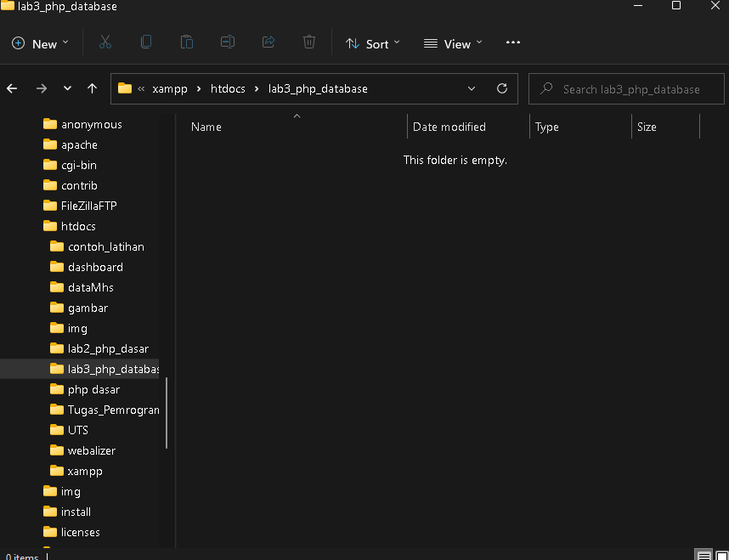Open the View dropdown menu

coord(452,43)
